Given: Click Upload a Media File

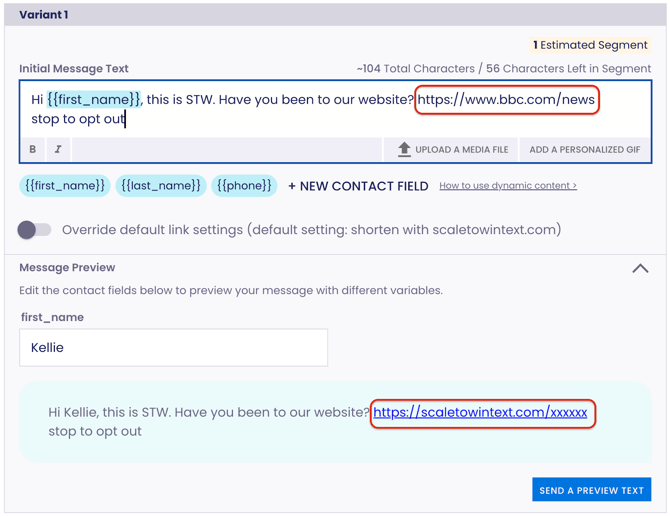Looking at the screenshot, I should [452, 149].
